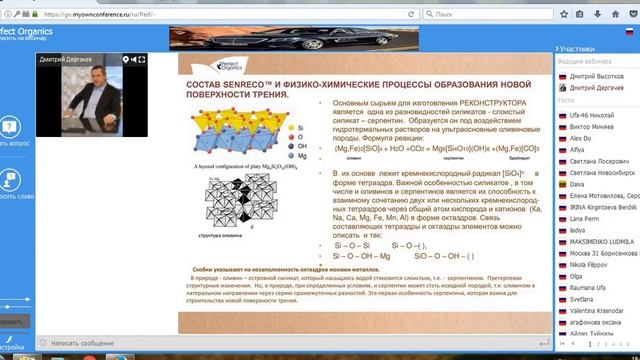Select participant IRINA Kirgintseva Berdsk
This screenshot has width=640, height=360.
point(603,207)
